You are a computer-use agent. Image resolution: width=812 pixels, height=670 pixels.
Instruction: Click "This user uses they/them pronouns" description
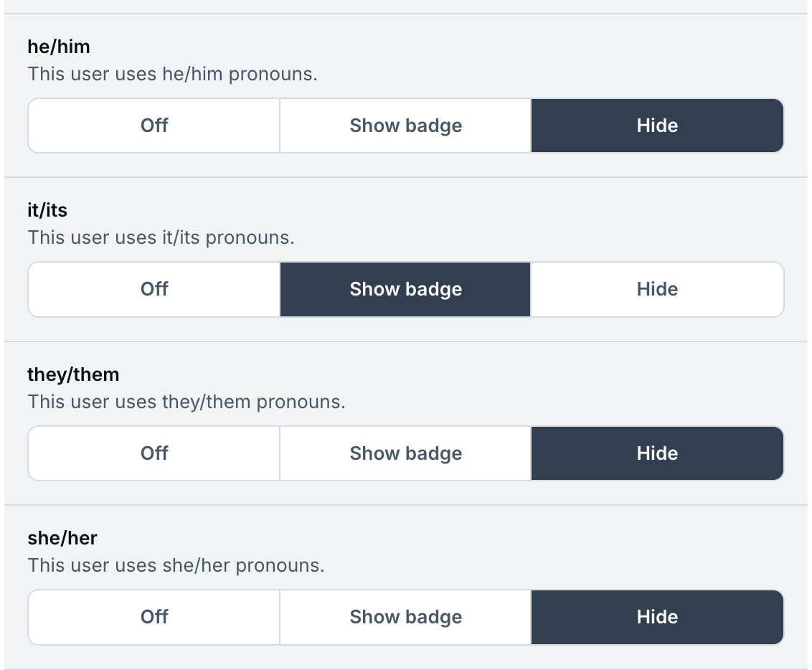click(187, 402)
